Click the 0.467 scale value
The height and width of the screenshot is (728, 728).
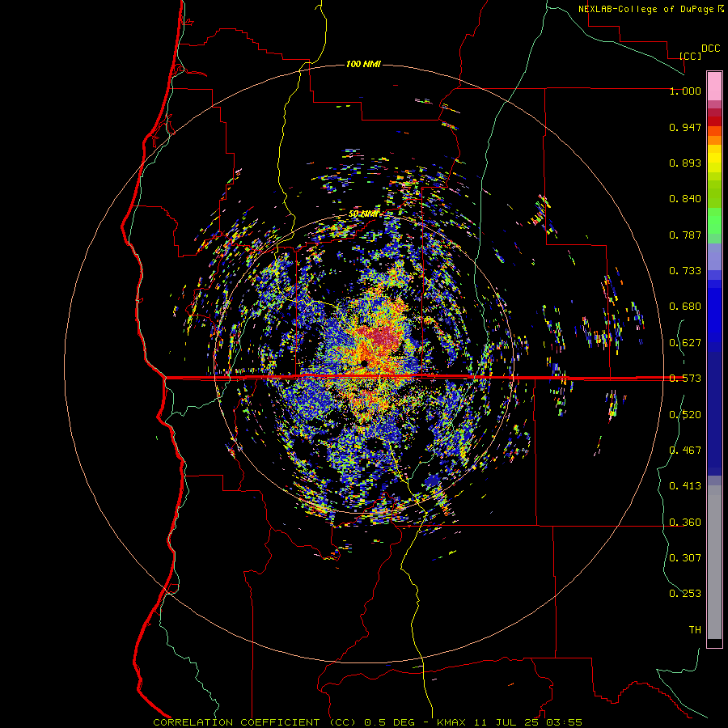(685, 451)
